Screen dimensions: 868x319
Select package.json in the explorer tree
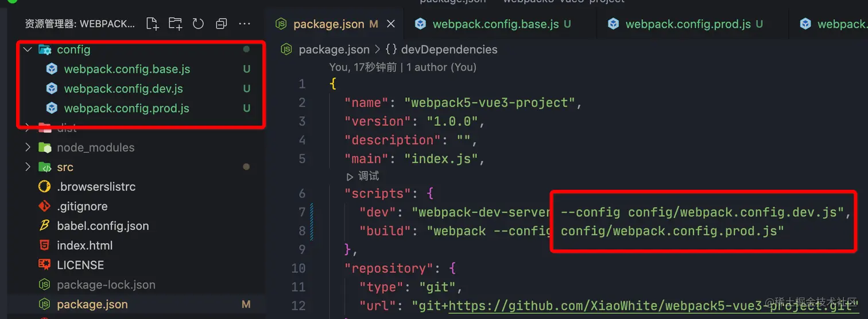click(92, 304)
